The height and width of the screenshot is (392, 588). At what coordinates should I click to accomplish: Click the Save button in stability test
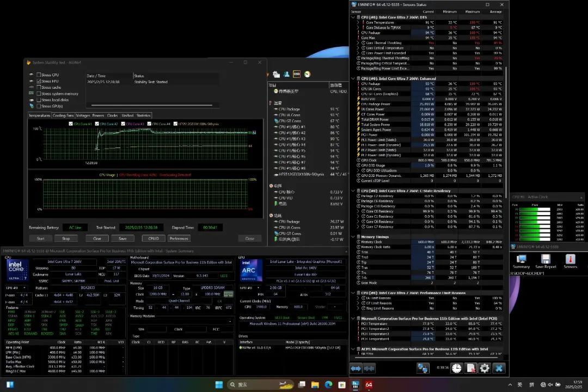122,238
